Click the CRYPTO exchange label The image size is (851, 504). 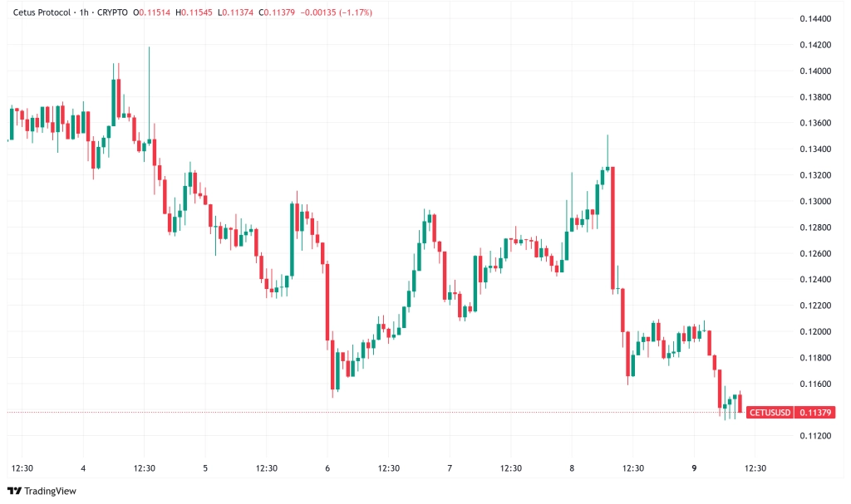pyautogui.click(x=112, y=12)
